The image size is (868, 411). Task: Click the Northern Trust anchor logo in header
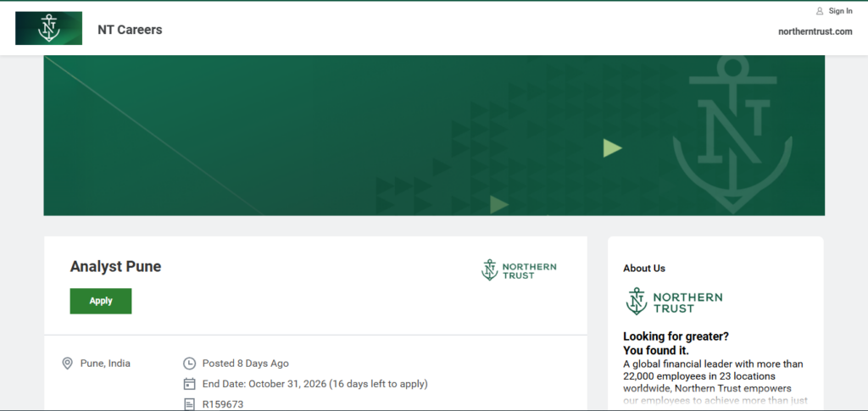(x=48, y=28)
